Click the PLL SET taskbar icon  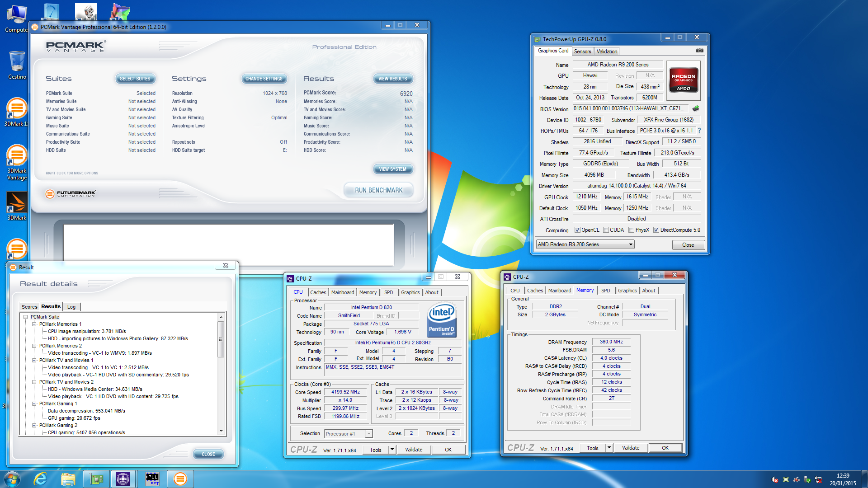(x=152, y=479)
